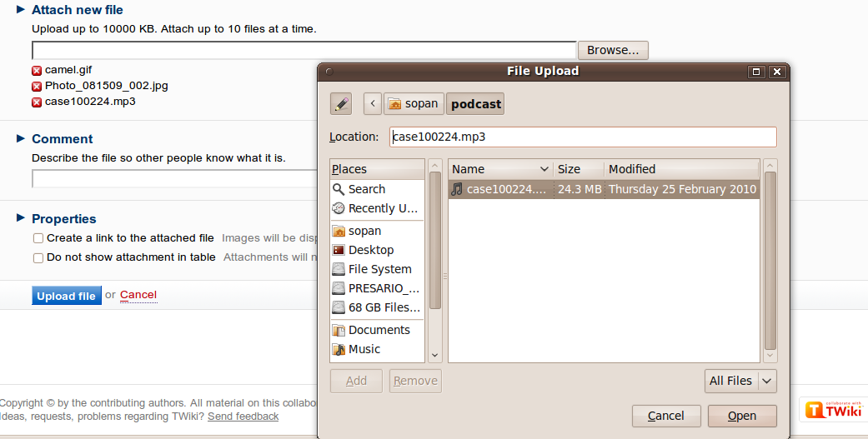Enable Do not show attachment in table
Screen dimensions: 868x439
click(x=38, y=257)
